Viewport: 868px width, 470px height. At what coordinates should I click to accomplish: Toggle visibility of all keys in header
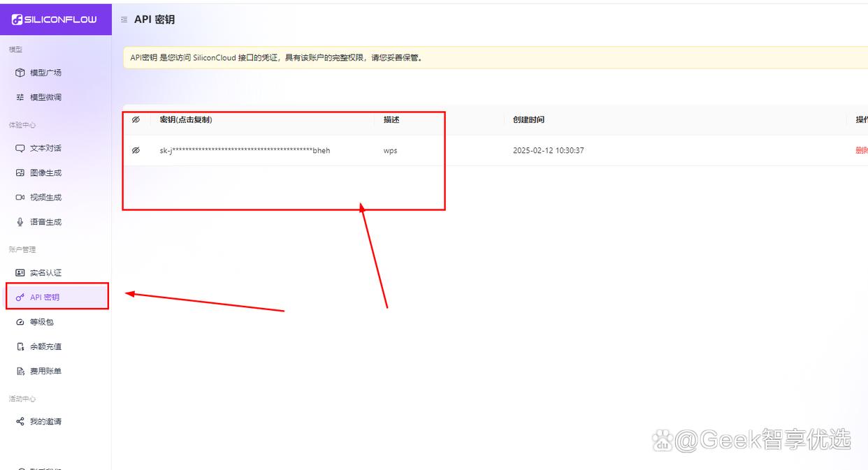[136, 120]
